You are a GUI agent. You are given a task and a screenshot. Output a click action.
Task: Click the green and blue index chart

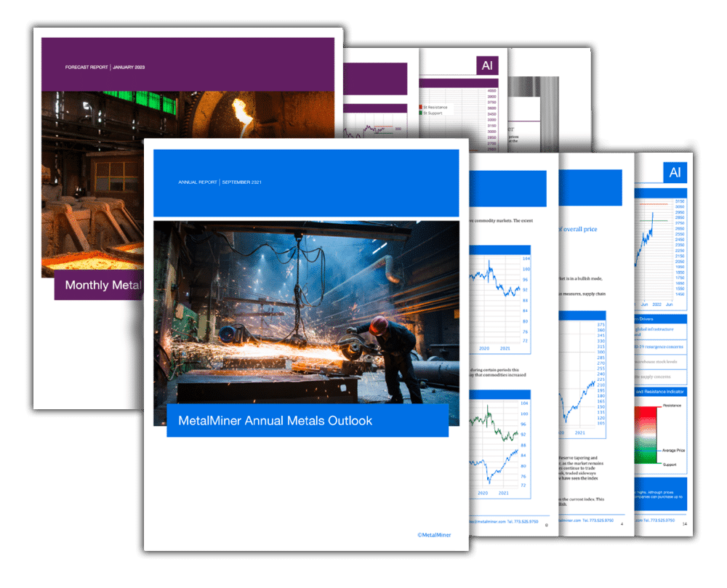500,445
